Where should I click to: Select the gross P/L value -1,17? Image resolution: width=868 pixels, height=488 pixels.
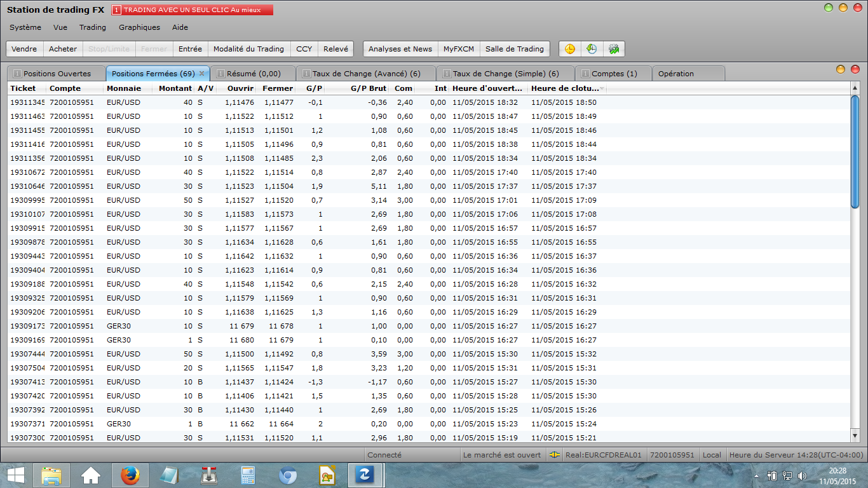click(x=377, y=382)
